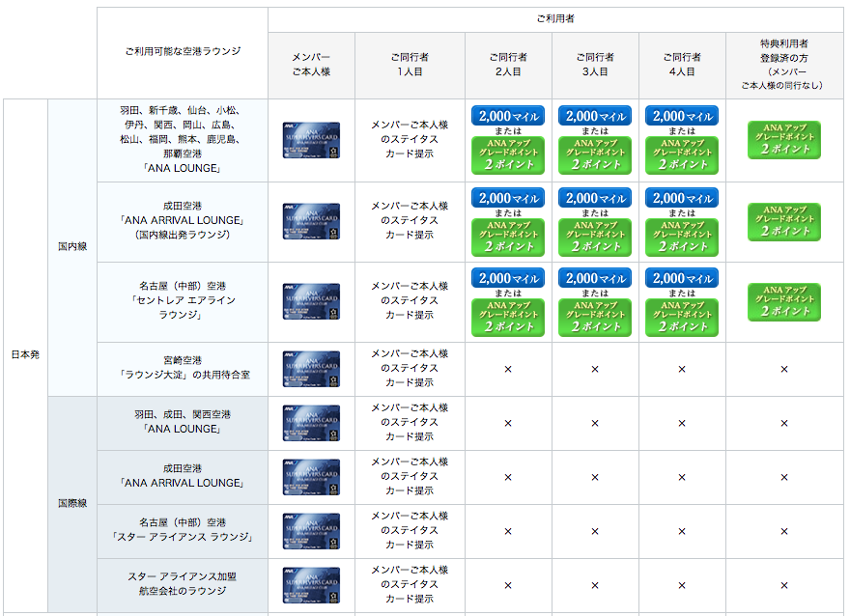This screenshot has height=616, width=850.
Task: Click the メンバーご本人様 column header
Action: coord(311,65)
